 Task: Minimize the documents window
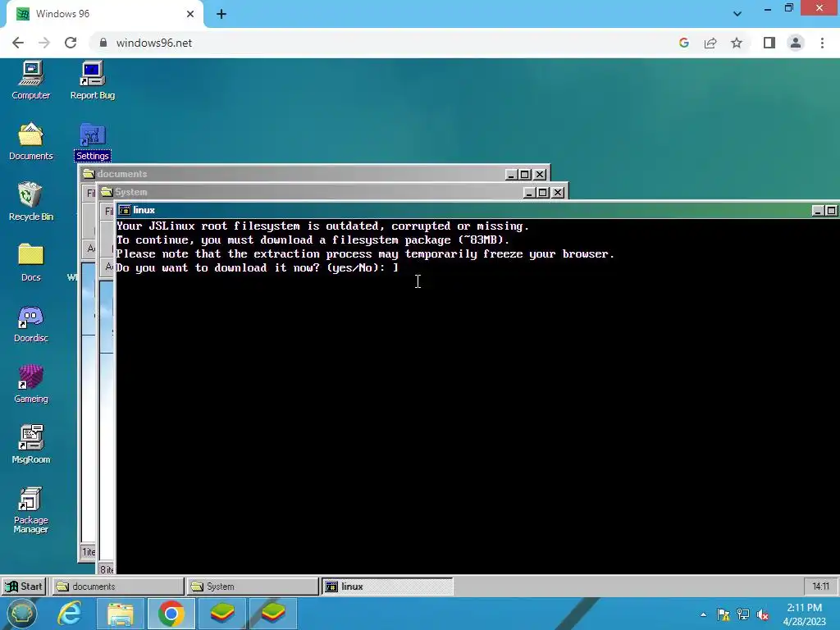(511, 175)
